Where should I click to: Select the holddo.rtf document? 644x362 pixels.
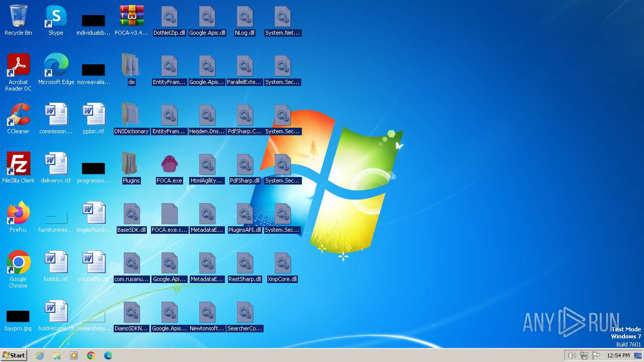(x=56, y=266)
